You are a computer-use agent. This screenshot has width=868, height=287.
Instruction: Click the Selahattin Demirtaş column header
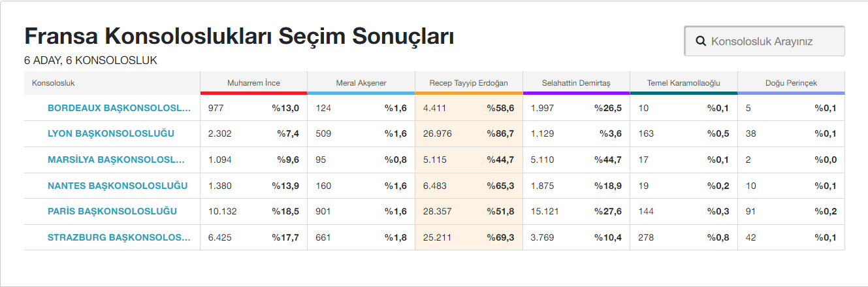(x=576, y=83)
